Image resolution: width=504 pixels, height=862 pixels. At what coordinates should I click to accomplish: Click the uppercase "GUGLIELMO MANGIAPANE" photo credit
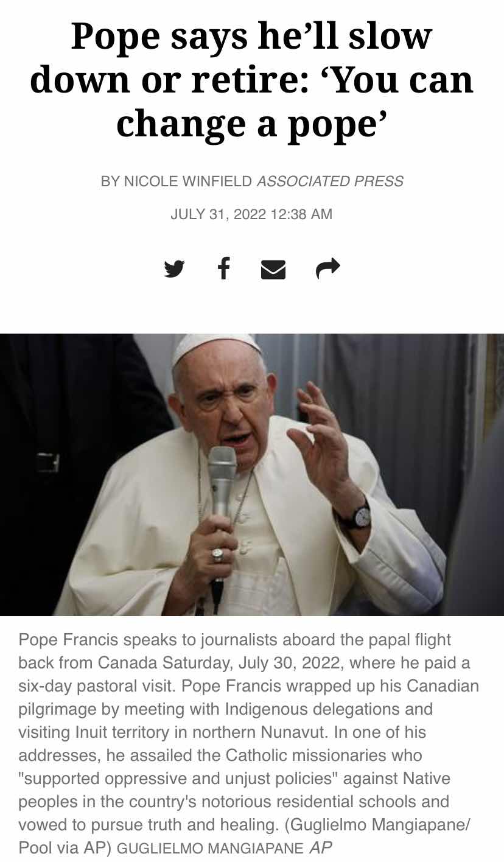click(210, 848)
